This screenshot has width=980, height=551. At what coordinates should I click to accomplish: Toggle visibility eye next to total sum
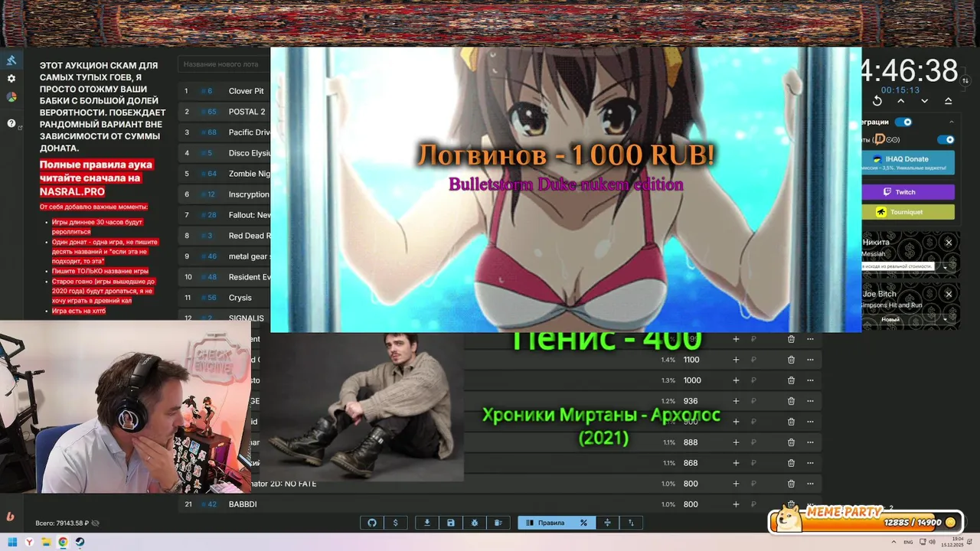[95, 523]
